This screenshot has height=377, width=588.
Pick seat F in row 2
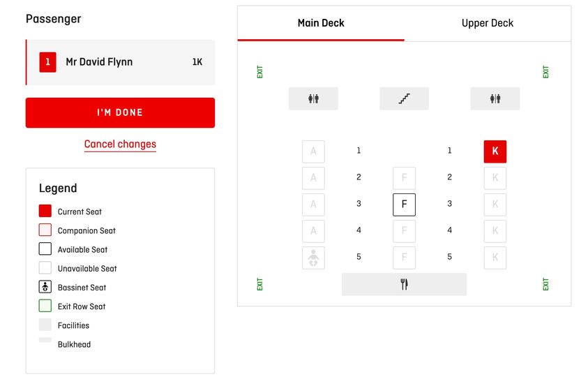(404, 178)
